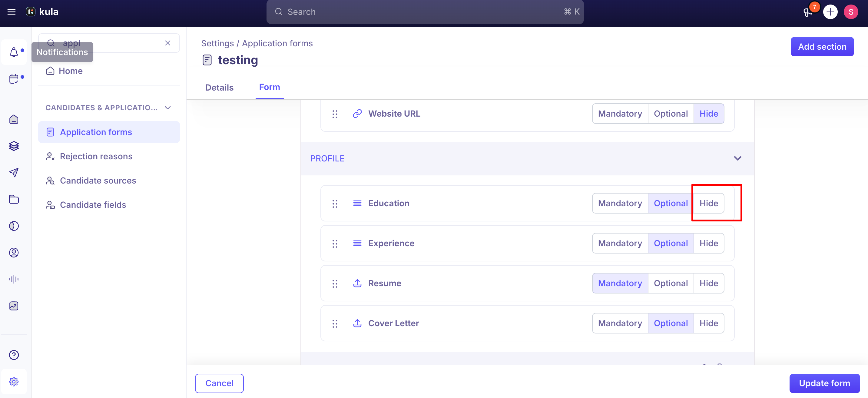Select Mandatory for Resume
The image size is (868, 398).
click(620, 283)
